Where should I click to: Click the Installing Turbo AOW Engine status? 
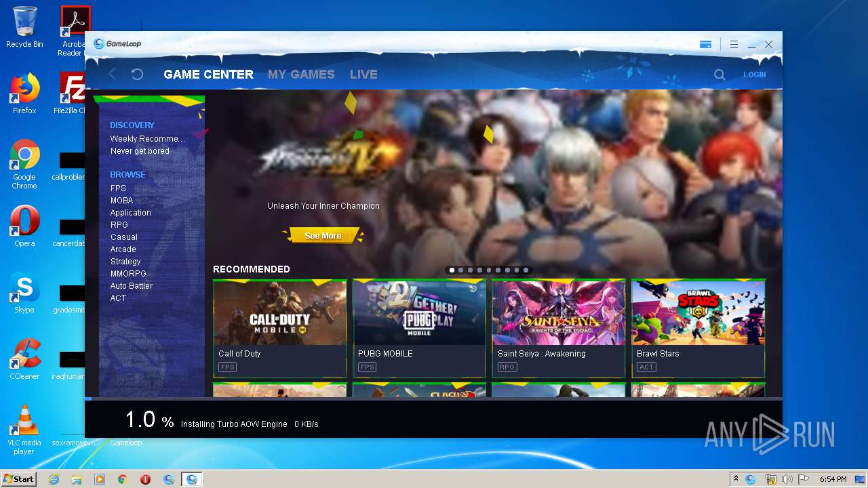pos(234,424)
